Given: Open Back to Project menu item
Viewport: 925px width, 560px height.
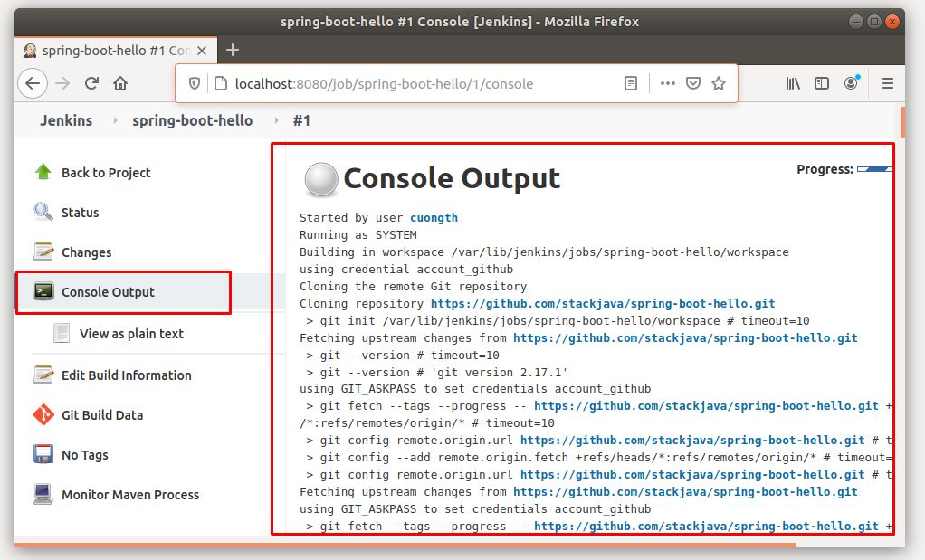Looking at the screenshot, I should [x=106, y=173].
